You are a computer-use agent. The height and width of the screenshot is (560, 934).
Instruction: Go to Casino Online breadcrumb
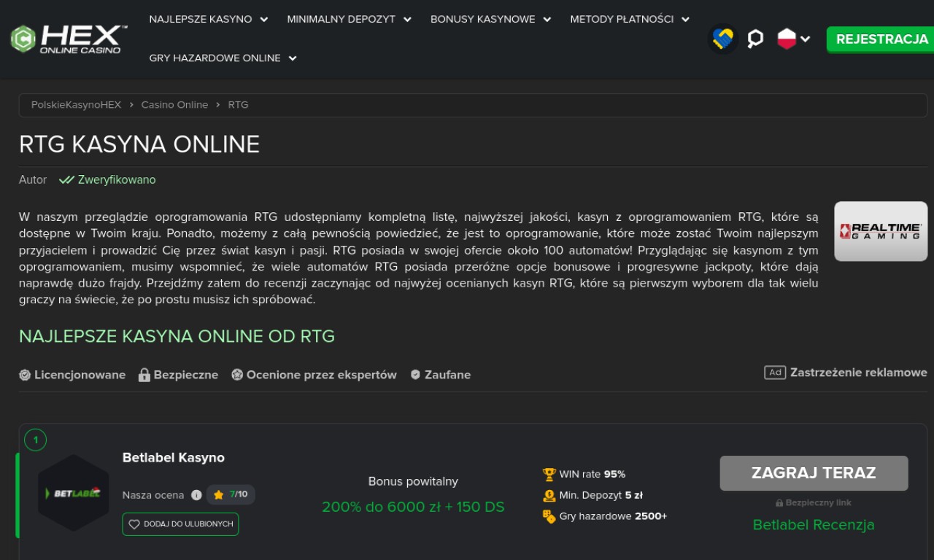(174, 105)
